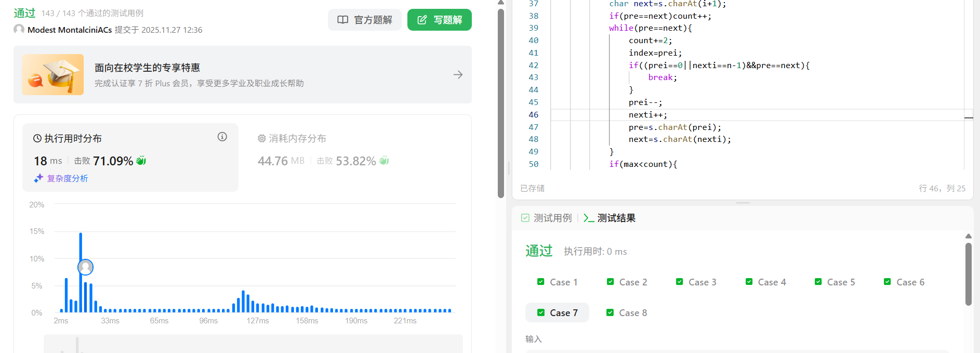The width and height of the screenshot is (980, 353).
Task: Select Case 3 result tab
Action: tap(696, 282)
